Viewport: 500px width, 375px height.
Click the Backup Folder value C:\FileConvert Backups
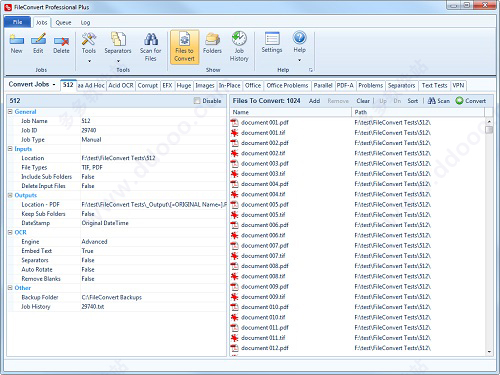click(x=112, y=297)
